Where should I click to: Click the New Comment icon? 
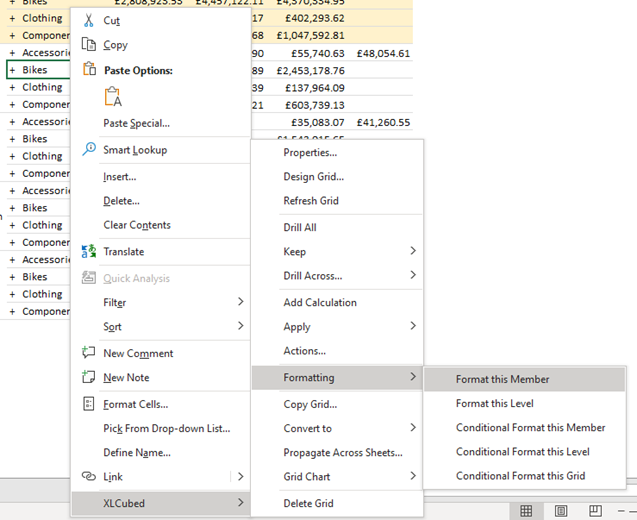tap(89, 353)
